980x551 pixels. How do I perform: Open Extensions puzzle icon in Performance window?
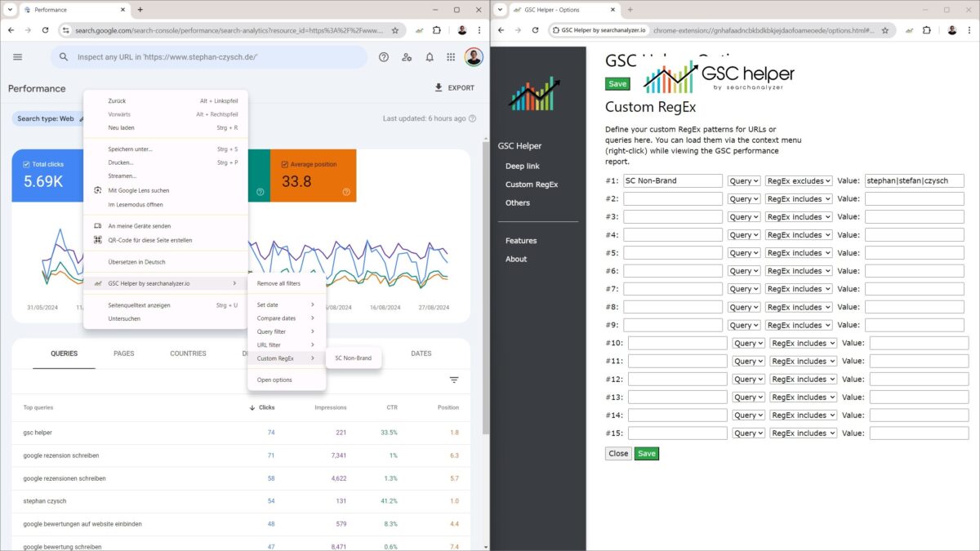[x=437, y=30]
